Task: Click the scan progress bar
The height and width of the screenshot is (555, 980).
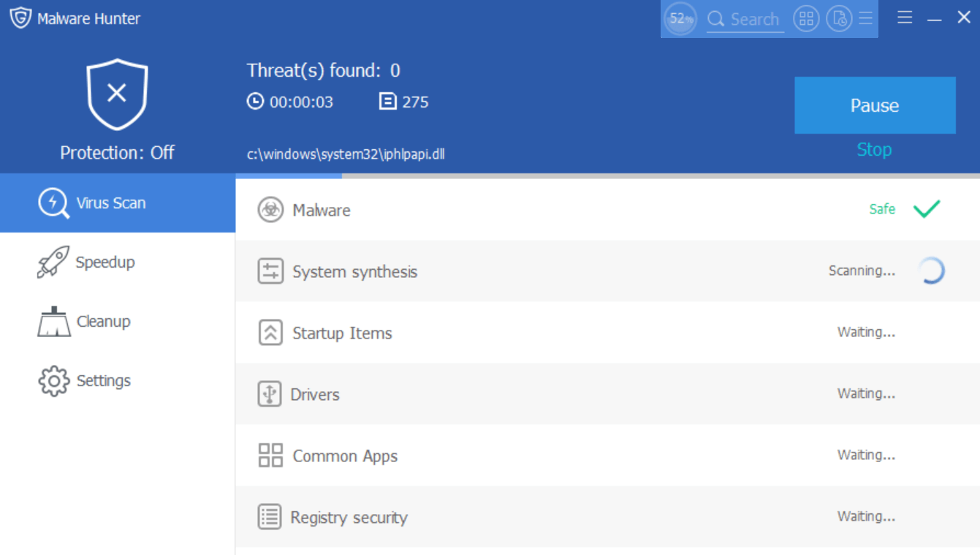Action: [607, 176]
